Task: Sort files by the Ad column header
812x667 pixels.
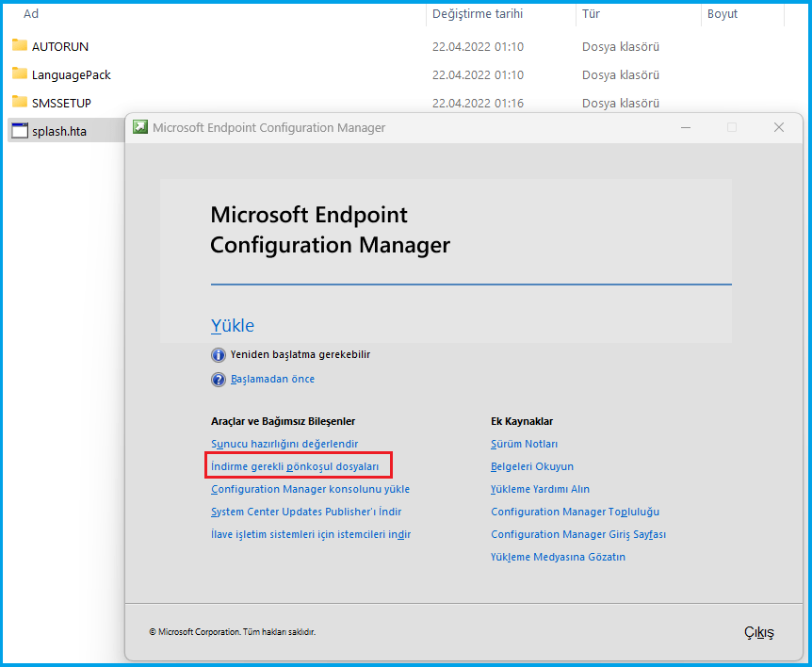Action: (32, 14)
